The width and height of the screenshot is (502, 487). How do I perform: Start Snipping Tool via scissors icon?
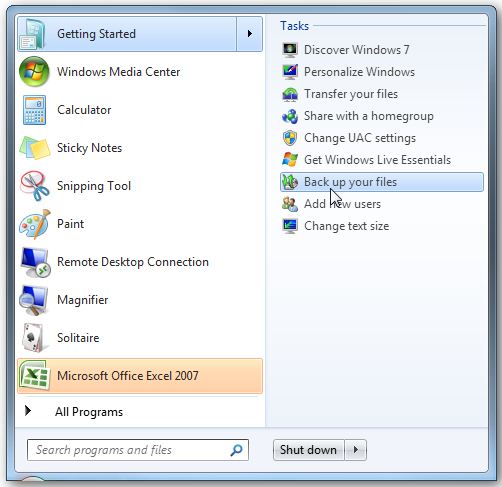35,186
